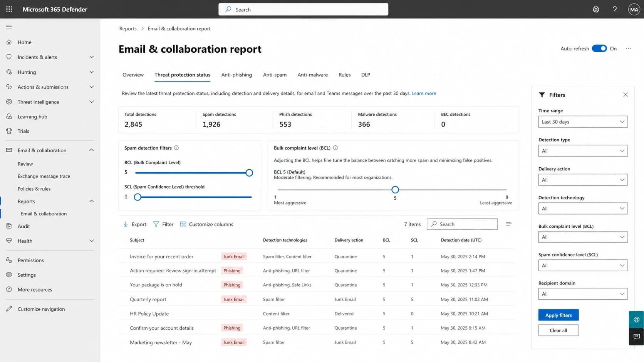Viewport: 644px width, 362px height.
Task: Open the Bulk complaint level (BCL) dropdown
Action: (x=583, y=237)
